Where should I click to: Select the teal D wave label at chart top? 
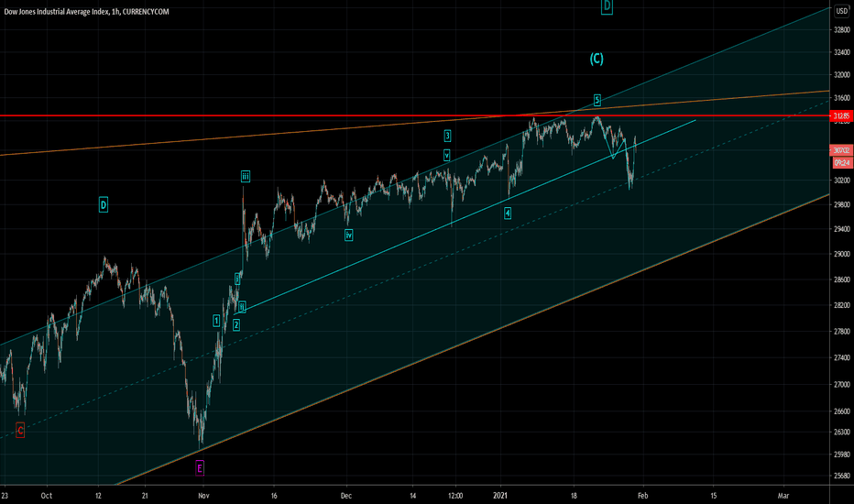pyautogui.click(x=607, y=6)
